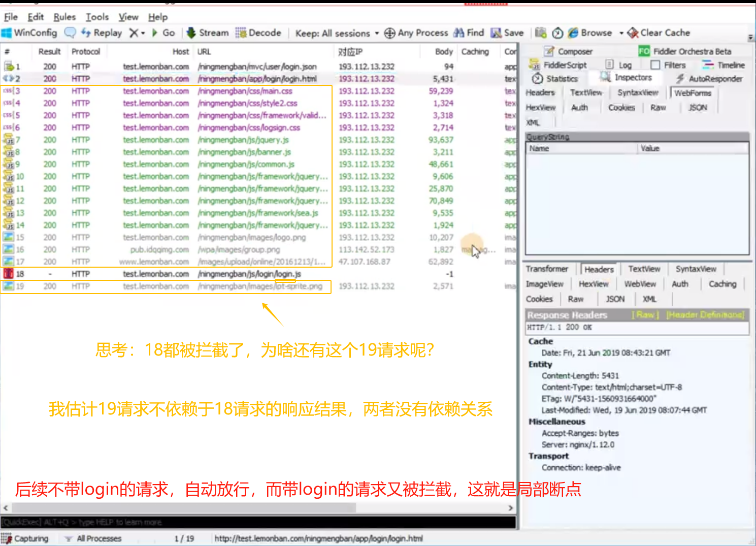Screen dimensions: 756x546
Task: Open the Filters tab
Action: (x=668, y=65)
